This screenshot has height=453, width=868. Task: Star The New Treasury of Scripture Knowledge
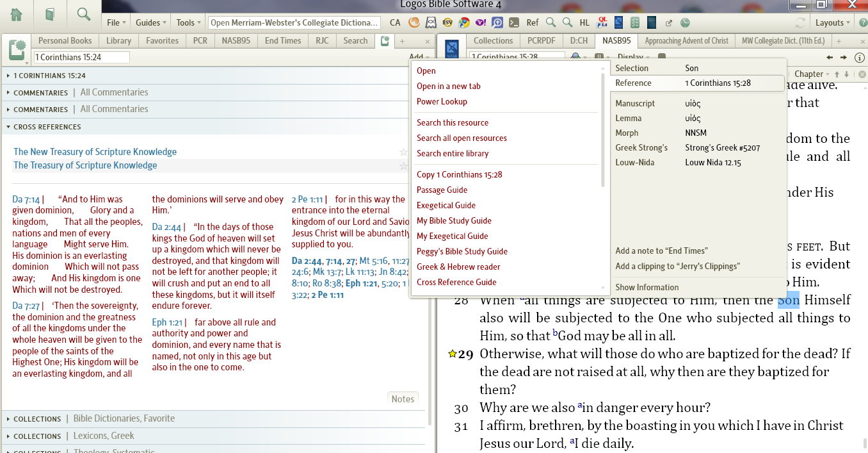tap(403, 152)
